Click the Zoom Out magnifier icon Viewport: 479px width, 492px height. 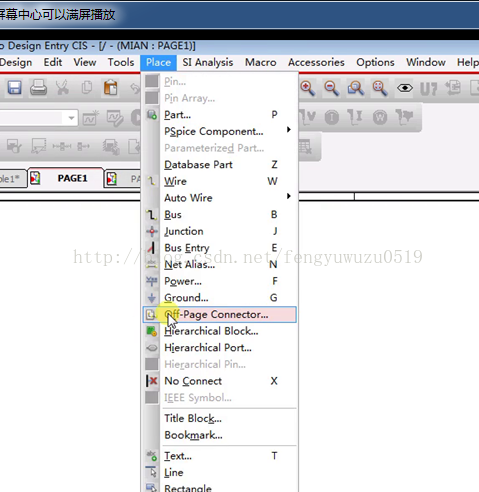[x=332, y=88]
